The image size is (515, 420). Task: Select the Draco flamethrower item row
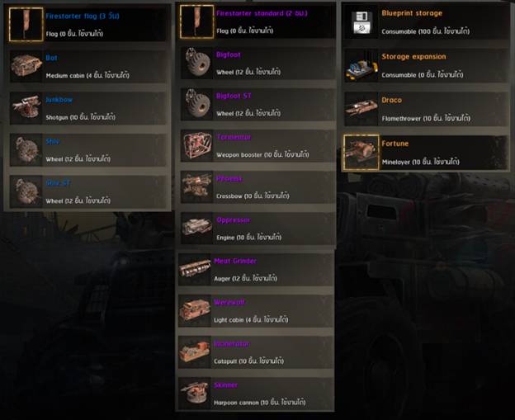[x=426, y=109]
